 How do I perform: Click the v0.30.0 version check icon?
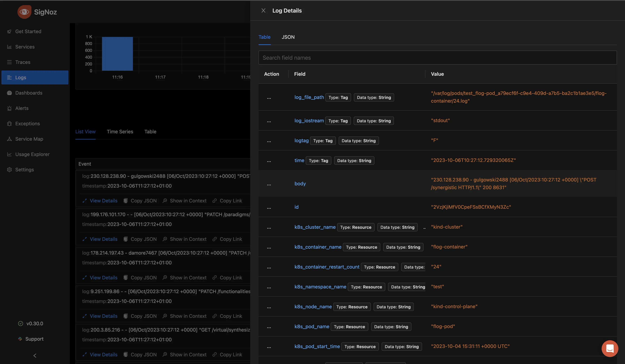21,324
